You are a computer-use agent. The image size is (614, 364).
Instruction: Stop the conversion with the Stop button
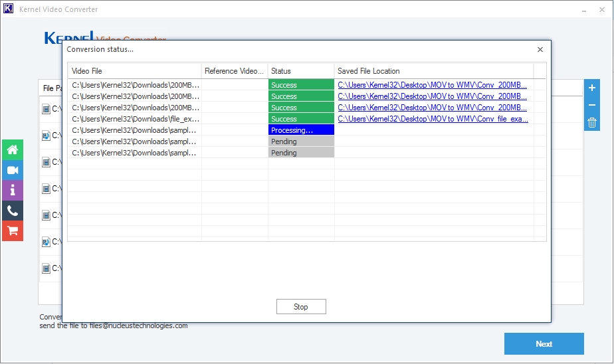point(301,306)
